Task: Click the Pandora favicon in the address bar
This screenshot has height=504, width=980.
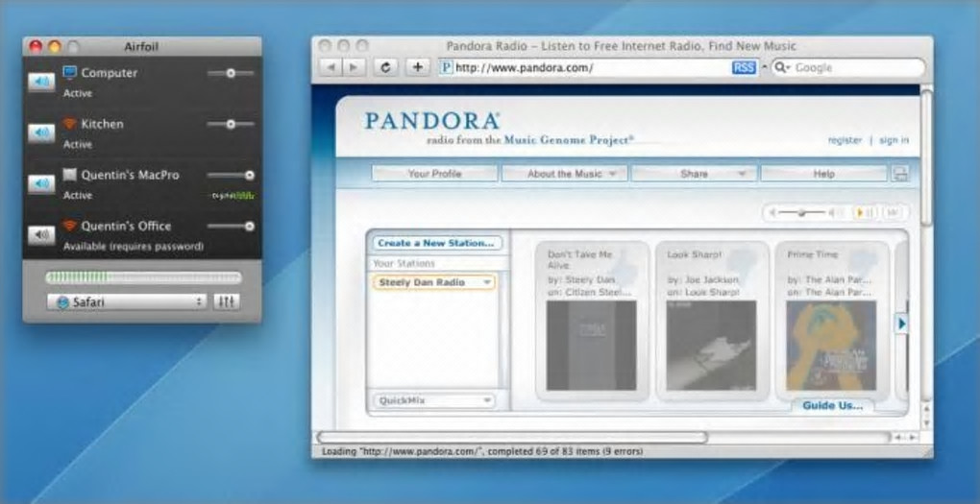Action: (x=446, y=67)
